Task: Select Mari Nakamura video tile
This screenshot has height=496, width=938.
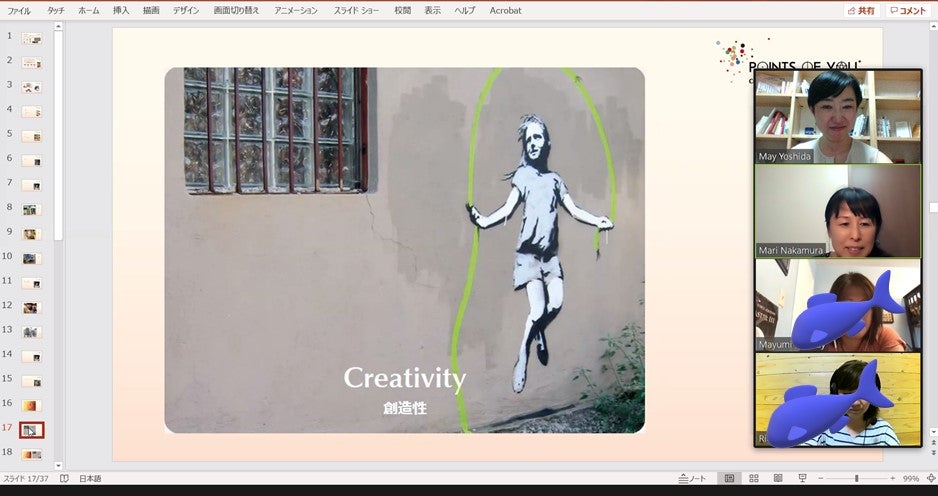Action: [x=838, y=211]
